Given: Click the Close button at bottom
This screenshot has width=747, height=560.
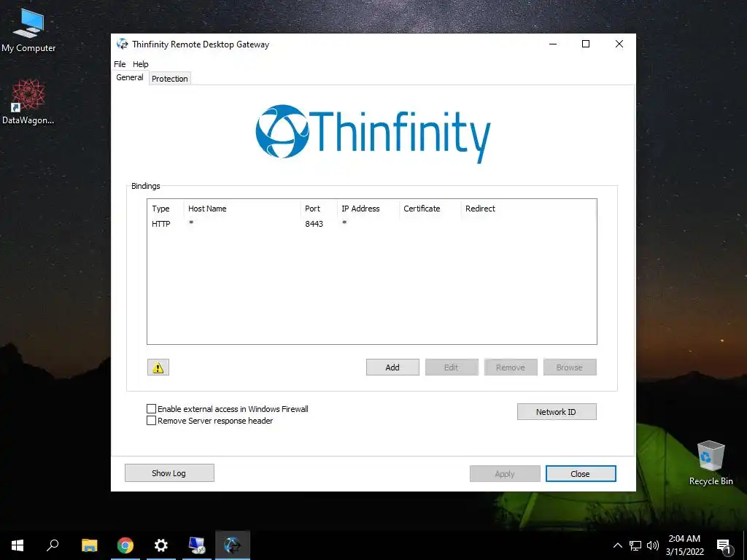Looking at the screenshot, I should tap(581, 474).
